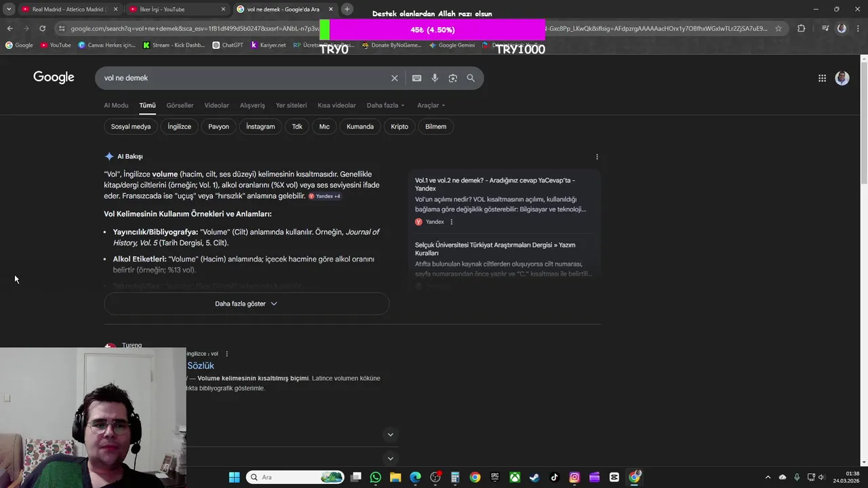Open the Google apps grid
868x488 pixels.
coord(822,78)
